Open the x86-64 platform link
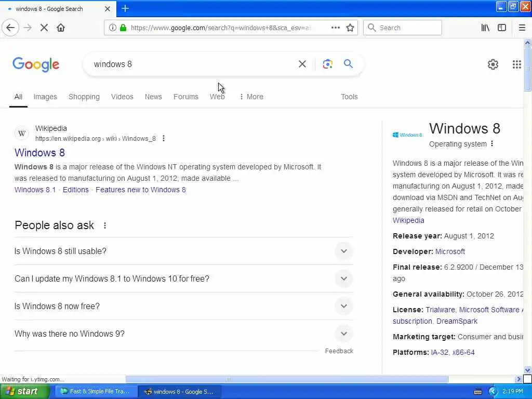532x399 pixels. [463, 352]
